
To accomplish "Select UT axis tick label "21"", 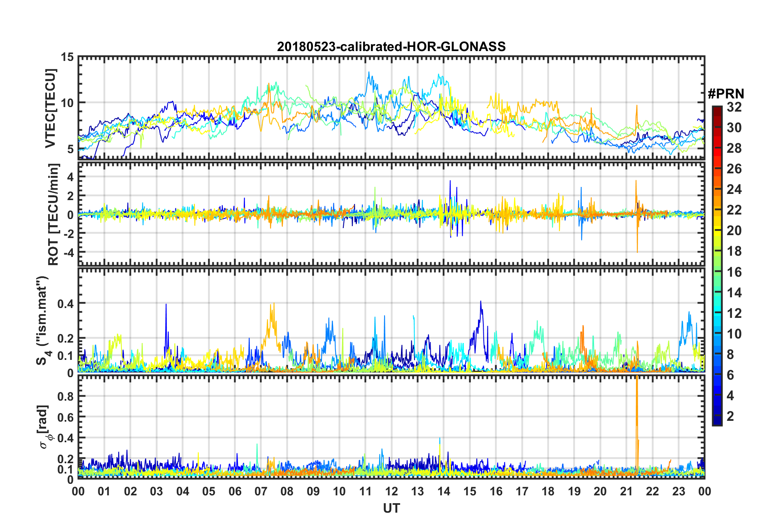I will (626, 491).
